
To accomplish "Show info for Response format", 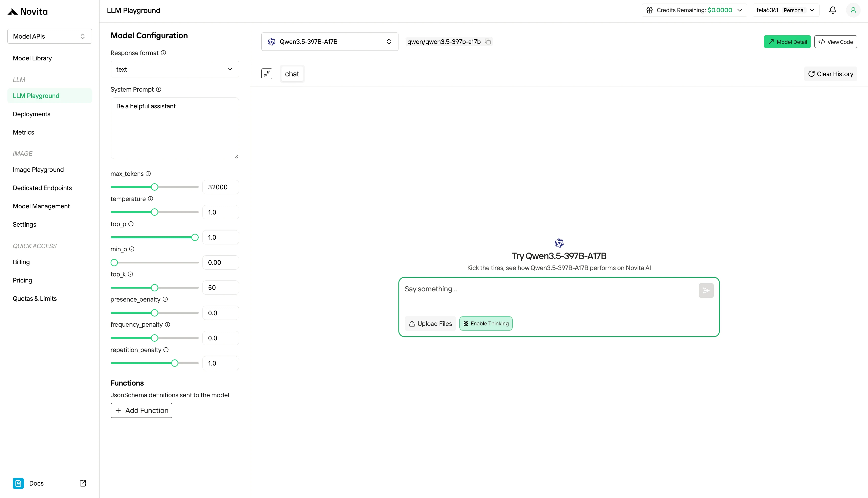I will click(163, 53).
